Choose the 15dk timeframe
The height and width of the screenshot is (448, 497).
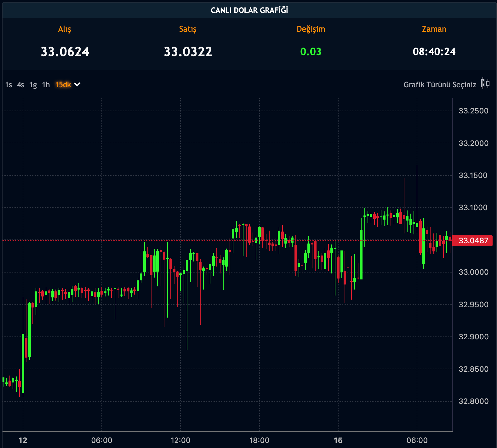coord(63,85)
